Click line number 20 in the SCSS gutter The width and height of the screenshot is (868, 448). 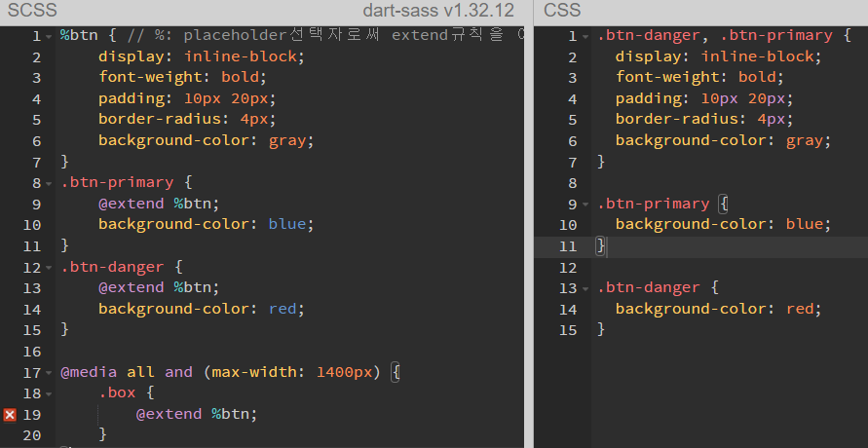pyautogui.click(x=31, y=436)
